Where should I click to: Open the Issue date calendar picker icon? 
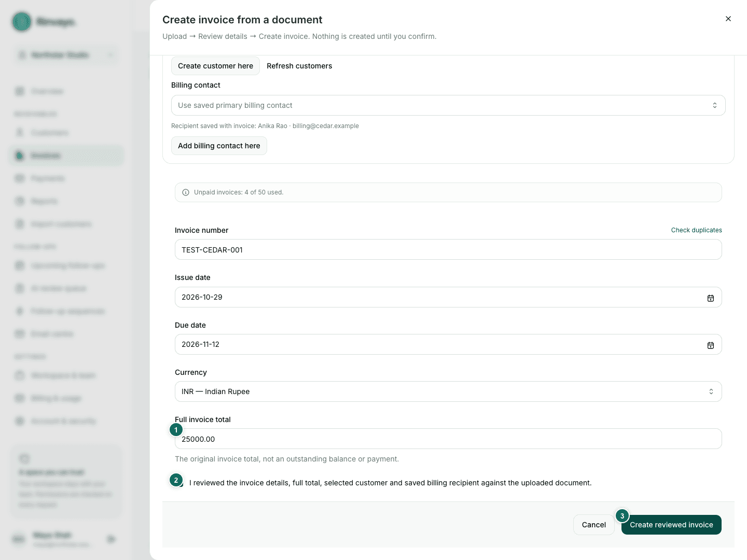[x=711, y=298]
